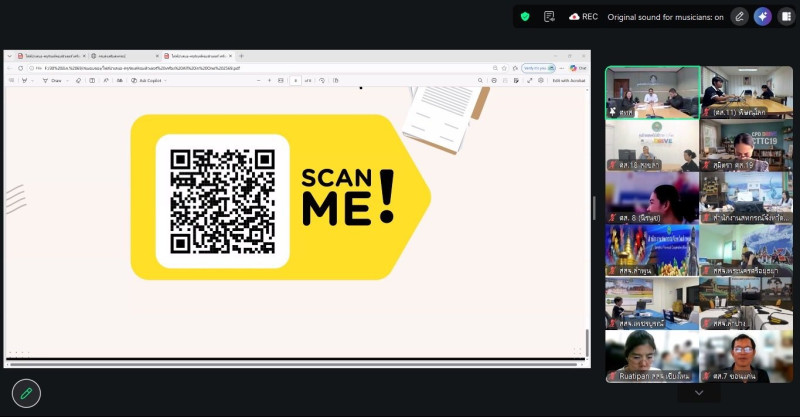Click the cloud REC recording indicator
Screen dimensions: 800x417
(583, 16)
